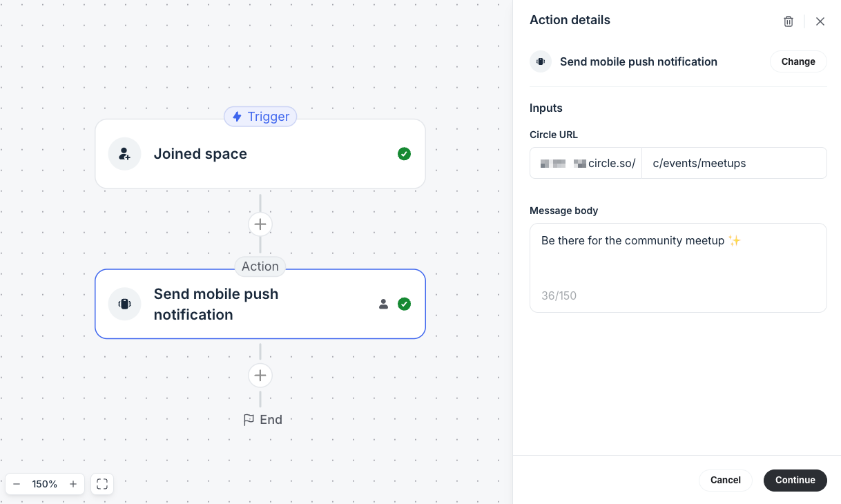Image resolution: width=841 pixels, height=504 pixels.
Task: Click the green checkmark on the push notification node
Action: pos(405,304)
